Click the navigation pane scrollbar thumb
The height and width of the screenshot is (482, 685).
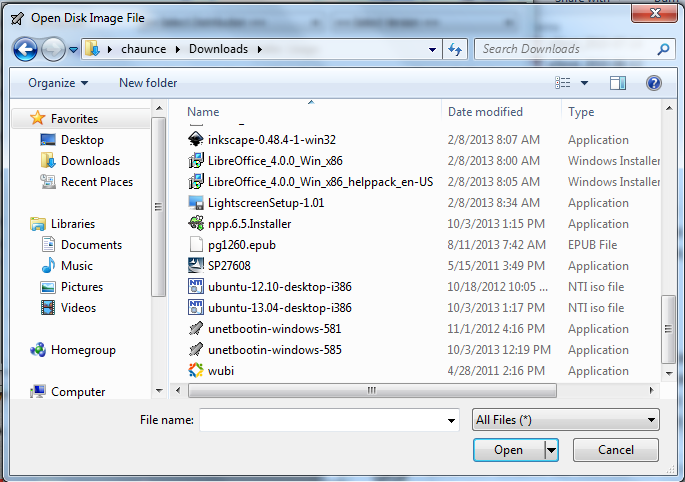(158, 207)
